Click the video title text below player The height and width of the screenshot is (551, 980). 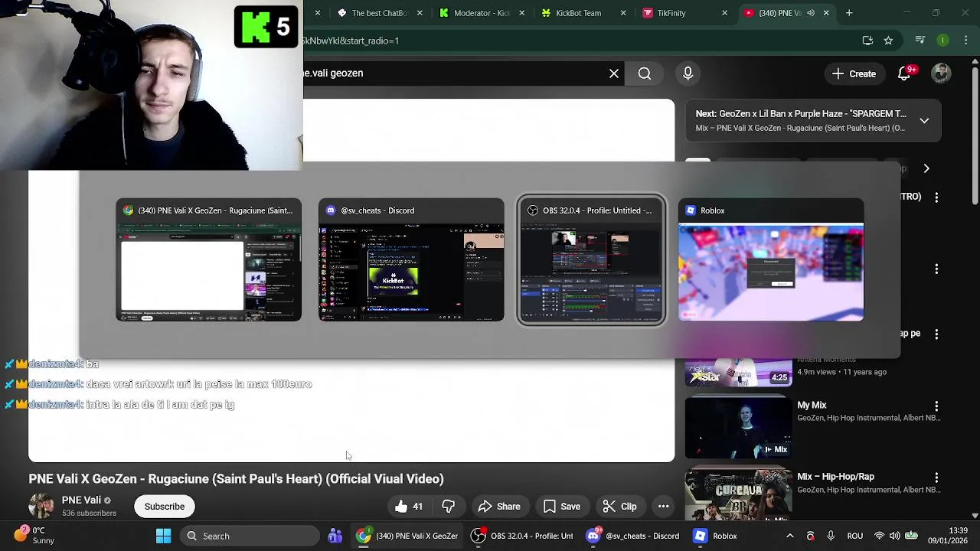(236, 479)
